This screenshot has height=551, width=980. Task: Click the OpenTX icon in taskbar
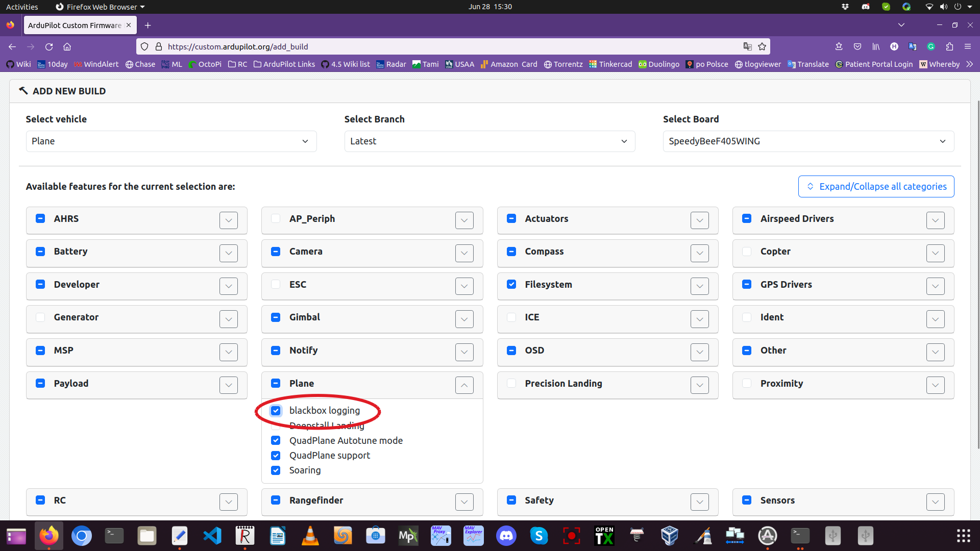click(x=604, y=536)
